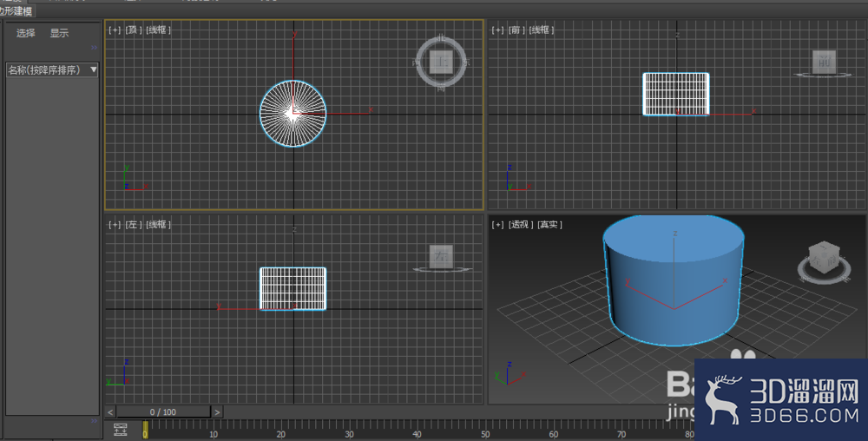This screenshot has height=441, width=868.
Task: Expand the » chevron below 显示 menu
Action: click(x=94, y=48)
